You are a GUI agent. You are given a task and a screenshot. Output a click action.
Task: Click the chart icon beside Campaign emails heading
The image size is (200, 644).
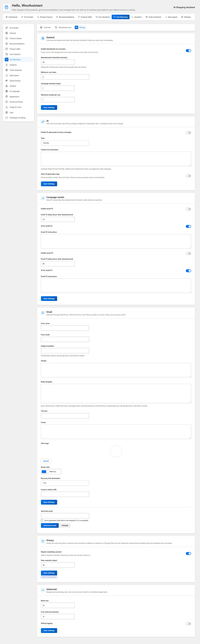pos(43,198)
